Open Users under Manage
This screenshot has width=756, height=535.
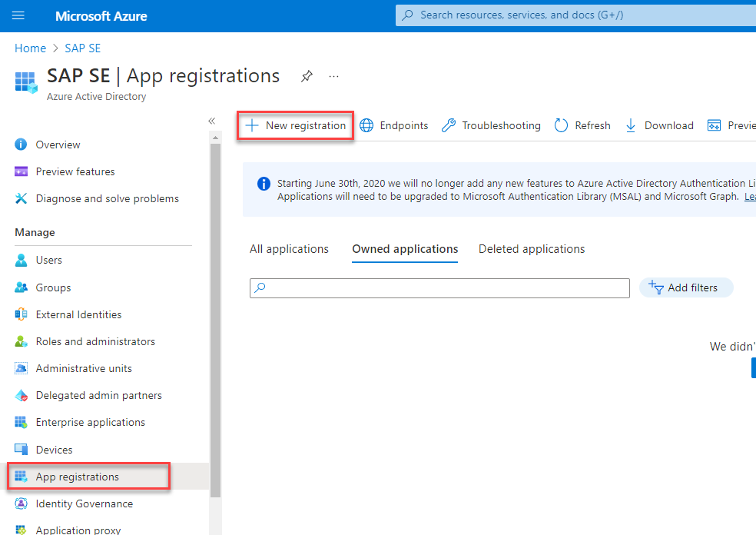point(48,260)
